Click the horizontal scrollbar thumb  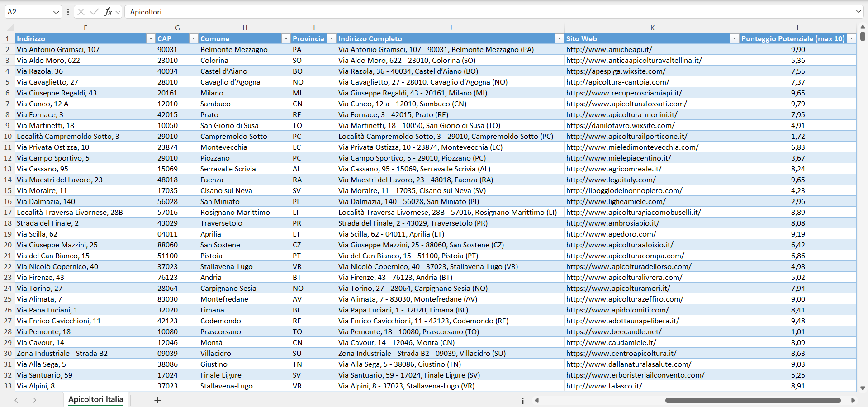(x=753, y=400)
